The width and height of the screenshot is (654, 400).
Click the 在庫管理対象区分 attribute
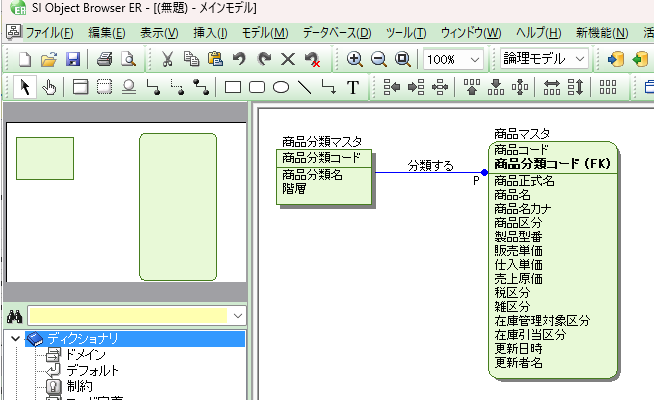click(542, 321)
